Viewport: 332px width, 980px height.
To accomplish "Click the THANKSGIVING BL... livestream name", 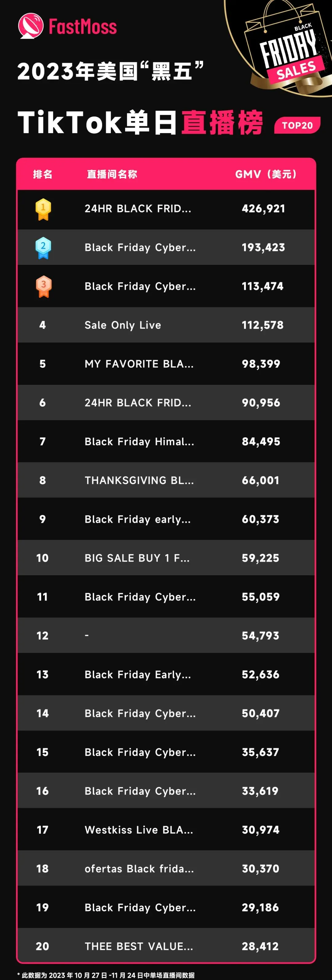I will tap(139, 480).
